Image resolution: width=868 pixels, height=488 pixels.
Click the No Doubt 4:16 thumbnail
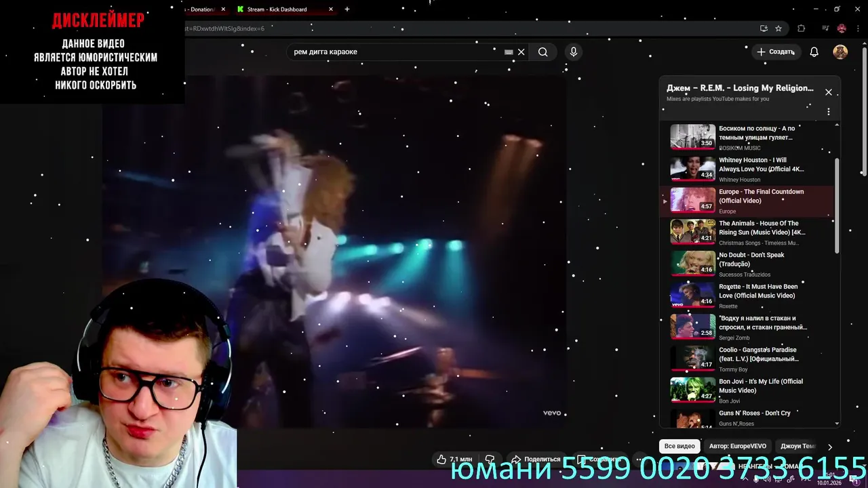pos(692,264)
